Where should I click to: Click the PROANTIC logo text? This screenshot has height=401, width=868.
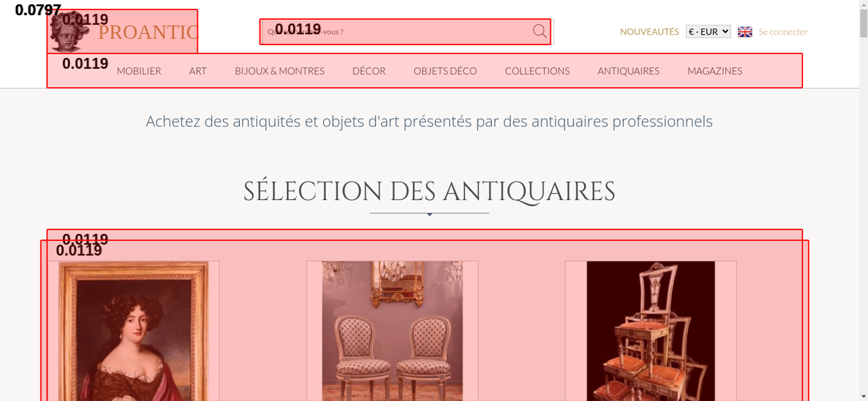coord(148,33)
